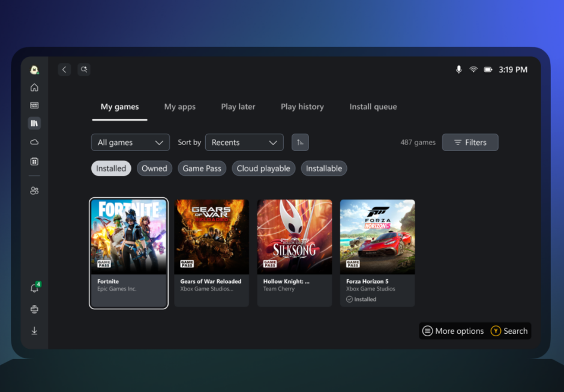564x392 pixels.
Task: Click the Gears of War Reloaded title text
Action: tap(211, 281)
